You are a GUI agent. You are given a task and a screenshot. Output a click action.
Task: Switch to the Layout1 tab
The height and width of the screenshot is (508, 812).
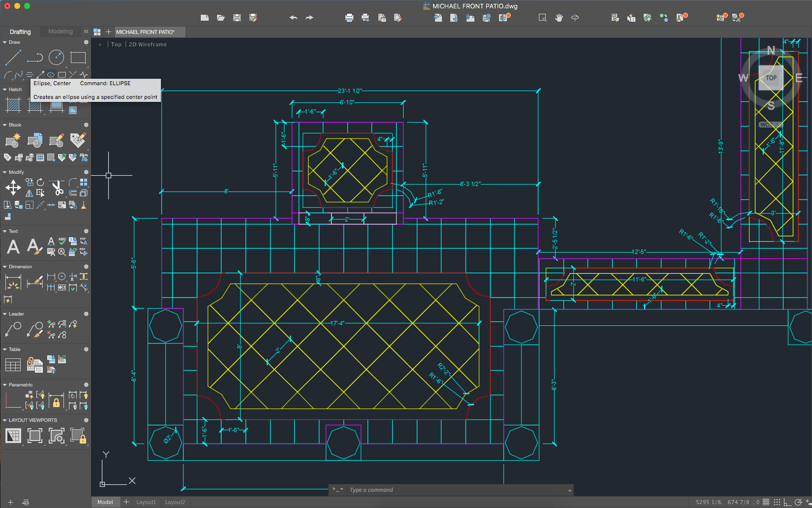click(x=146, y=502)
